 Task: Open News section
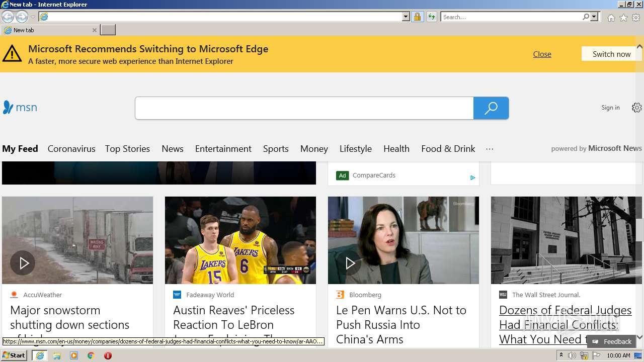[173, 149]
